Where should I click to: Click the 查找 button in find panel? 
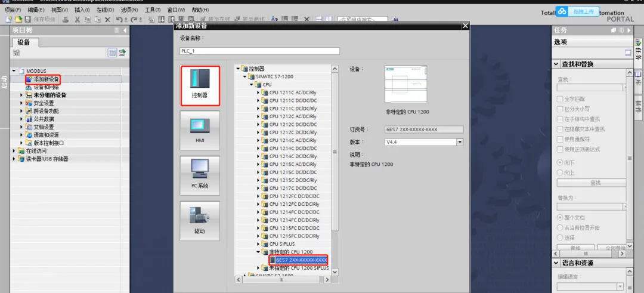(x=595, y=183)
